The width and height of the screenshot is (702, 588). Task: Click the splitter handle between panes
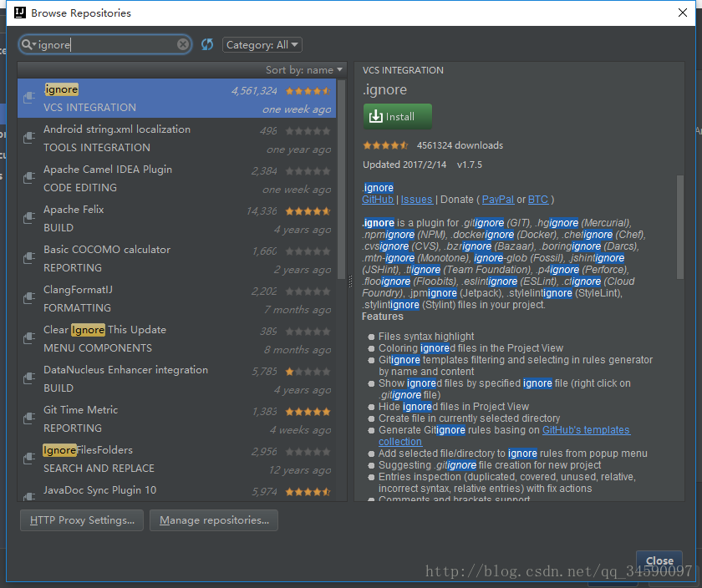[x=350, y=281]
